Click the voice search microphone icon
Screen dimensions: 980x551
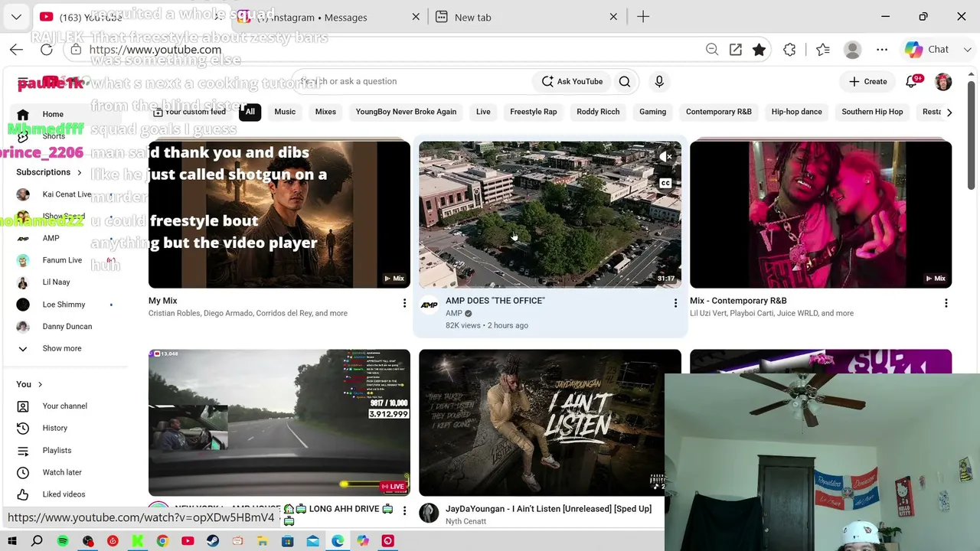[659, 81]
